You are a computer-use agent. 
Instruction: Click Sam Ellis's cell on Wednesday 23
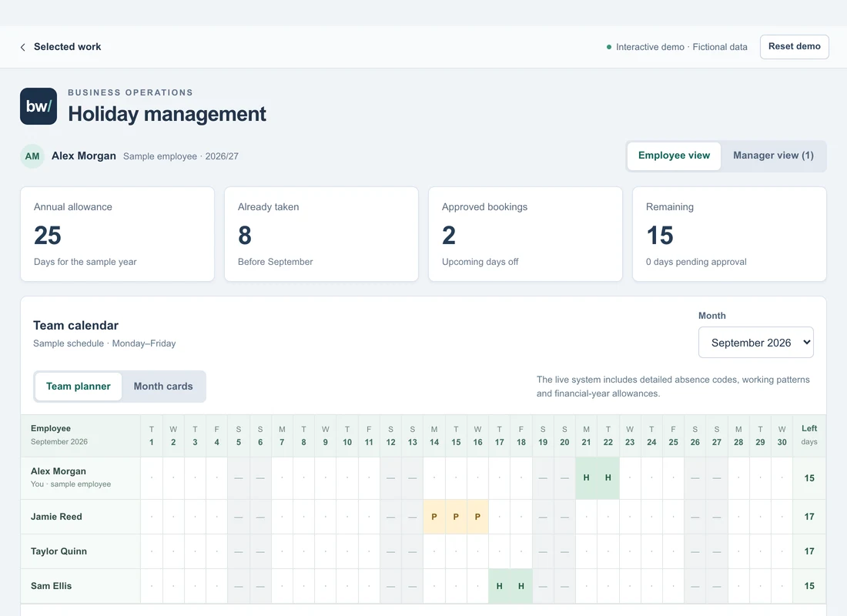630,586
